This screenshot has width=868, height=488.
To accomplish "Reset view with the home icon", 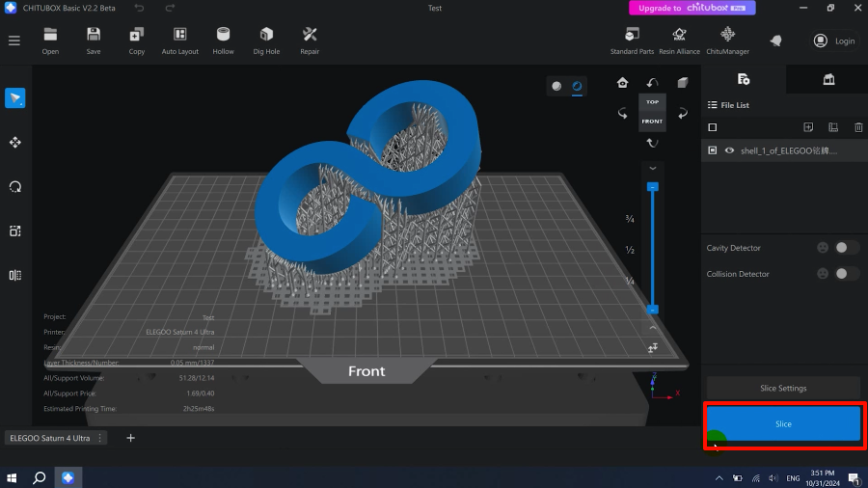I will tap(623, 83).
